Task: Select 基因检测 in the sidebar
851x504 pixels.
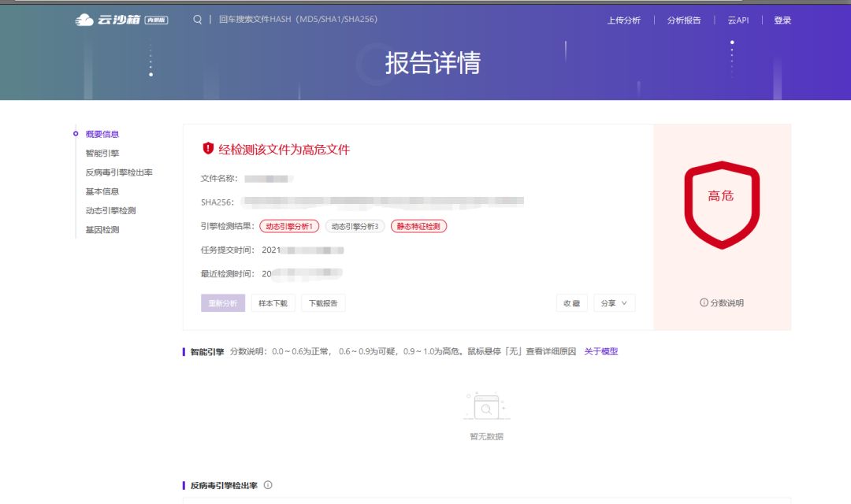Action: [x=102, y=229]
